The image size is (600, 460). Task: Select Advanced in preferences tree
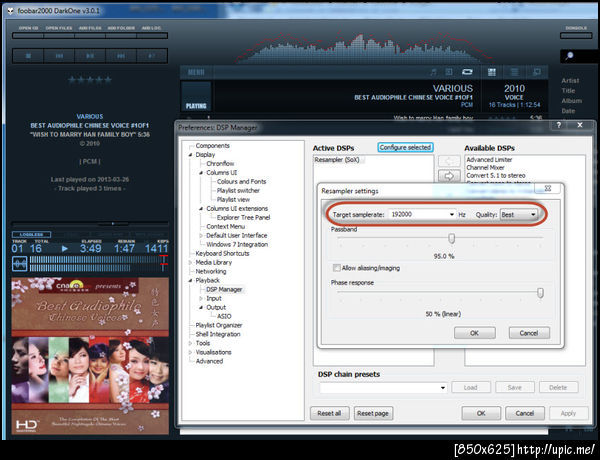(209, 361)
